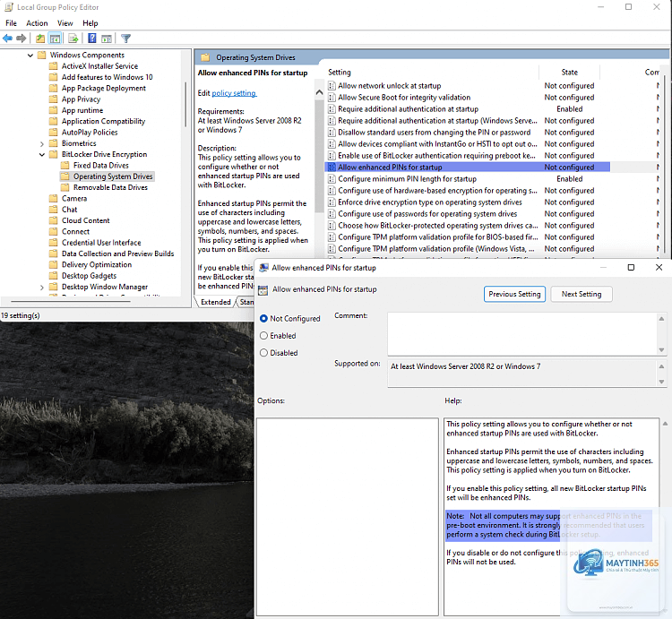Click the description pane scroll-up chevron

pyautogui.click(x=319, y=92)
